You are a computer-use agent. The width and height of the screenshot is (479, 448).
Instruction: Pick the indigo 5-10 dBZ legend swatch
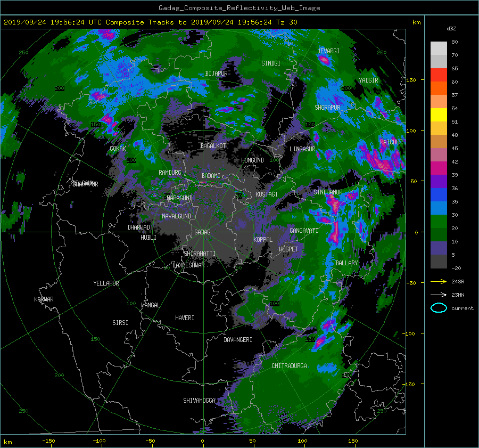point(439,248)
